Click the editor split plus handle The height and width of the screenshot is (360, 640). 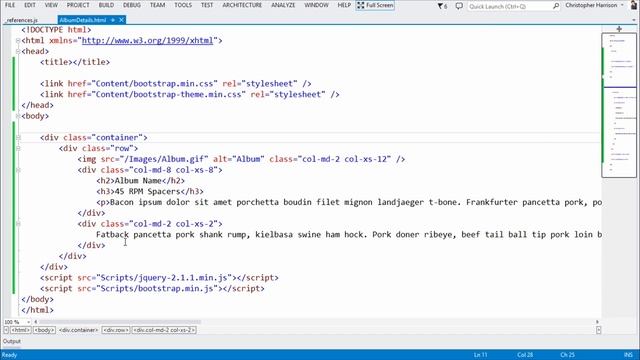point(619,29)
